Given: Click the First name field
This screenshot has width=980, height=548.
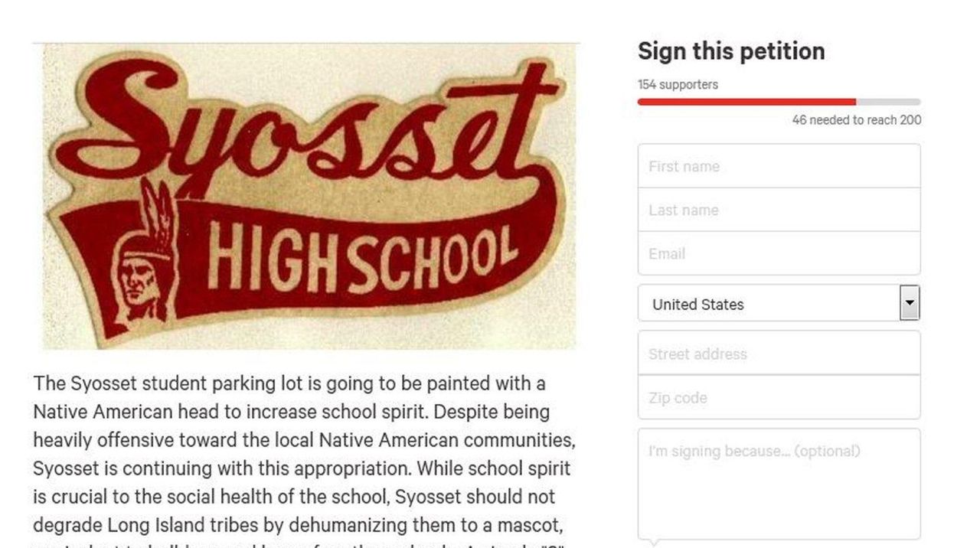Looking at the screenshot, I should point(779,166).
